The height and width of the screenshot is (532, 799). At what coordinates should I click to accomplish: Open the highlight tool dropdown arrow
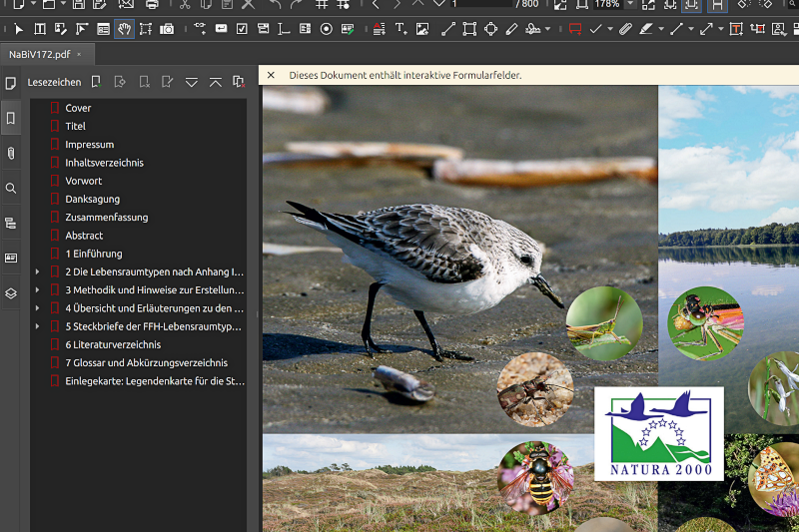[661, 29]
